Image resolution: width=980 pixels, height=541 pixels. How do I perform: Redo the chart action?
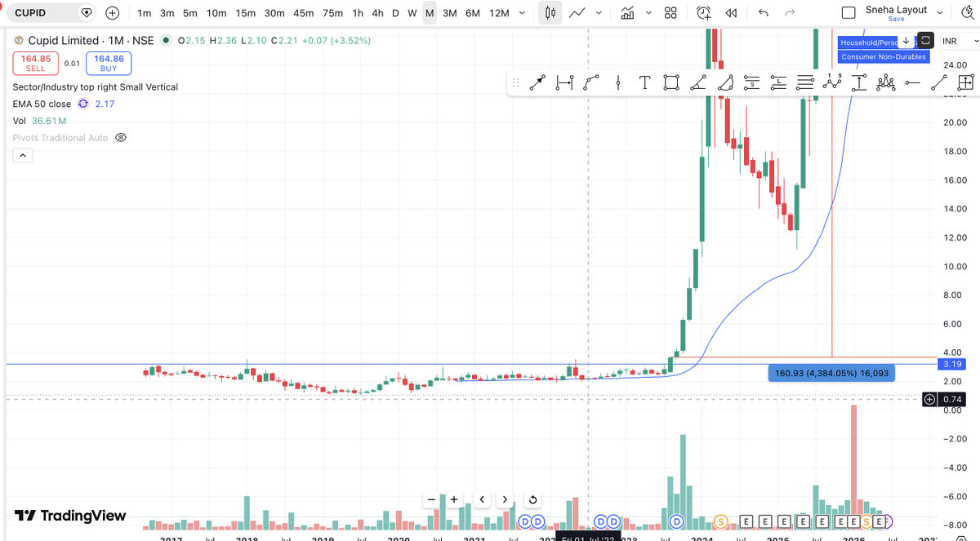point(790,13)
